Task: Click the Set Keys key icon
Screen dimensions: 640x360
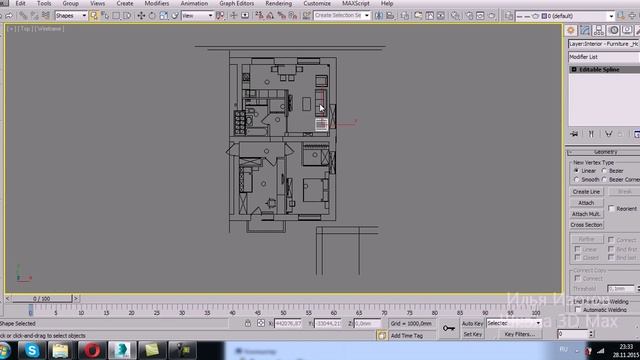Action: coord(449,328)
